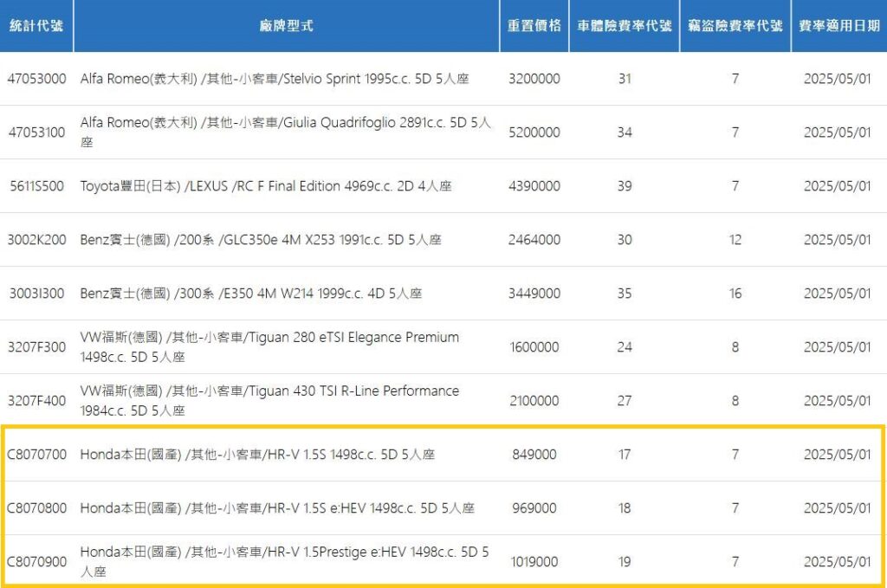Click body rate code 17
Viewport: 887px width, 588px height.
pyautogui.click(x=625, y=455)
